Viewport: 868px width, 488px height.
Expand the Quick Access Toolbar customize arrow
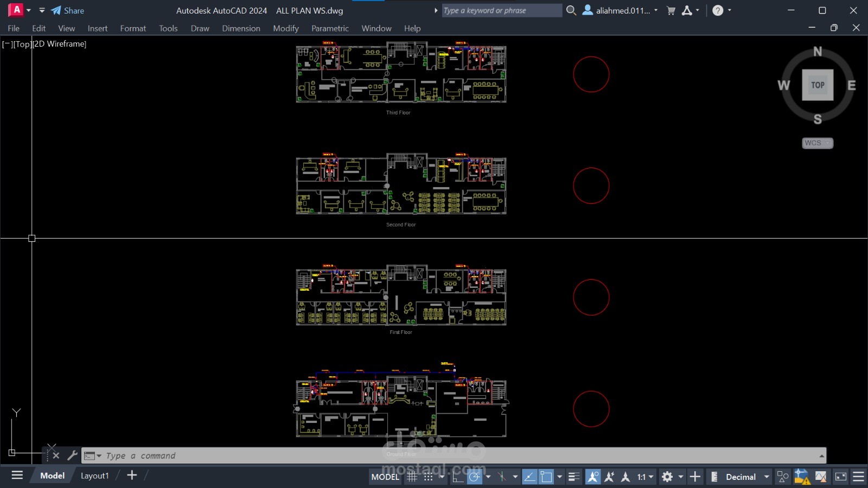pyautogui.click(x=42, y=10)
